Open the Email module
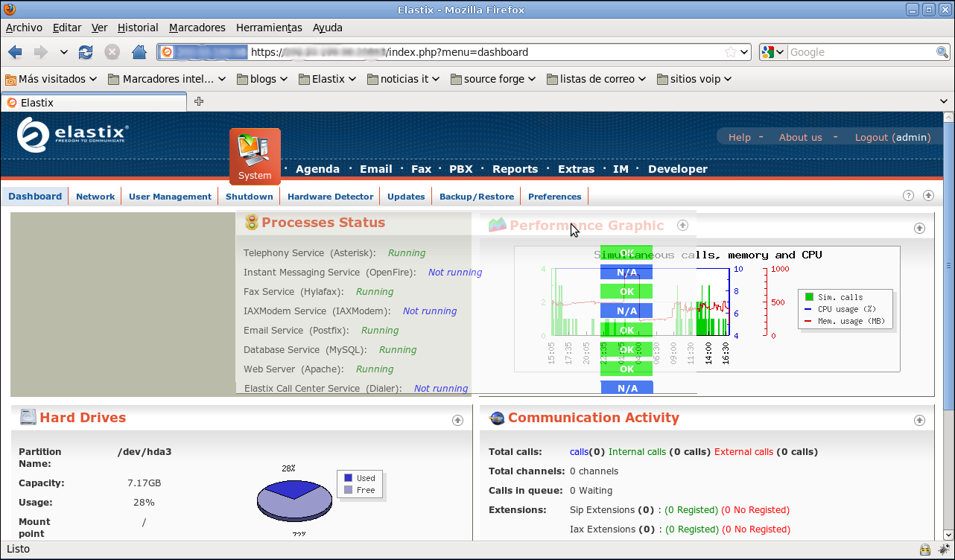955x560 pixels. pos(375,169)
